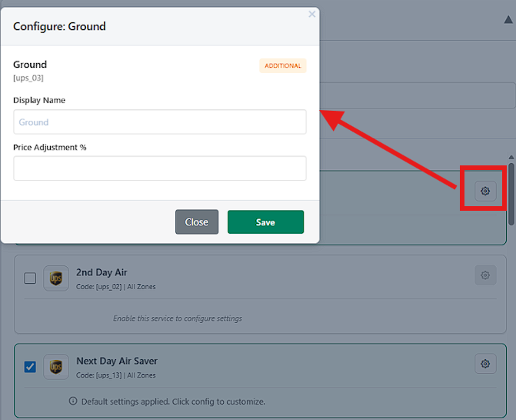Screen dimensions: 516x420
Task: Collapse the panel using the top triangle arrow
Action: click(504, 22)
